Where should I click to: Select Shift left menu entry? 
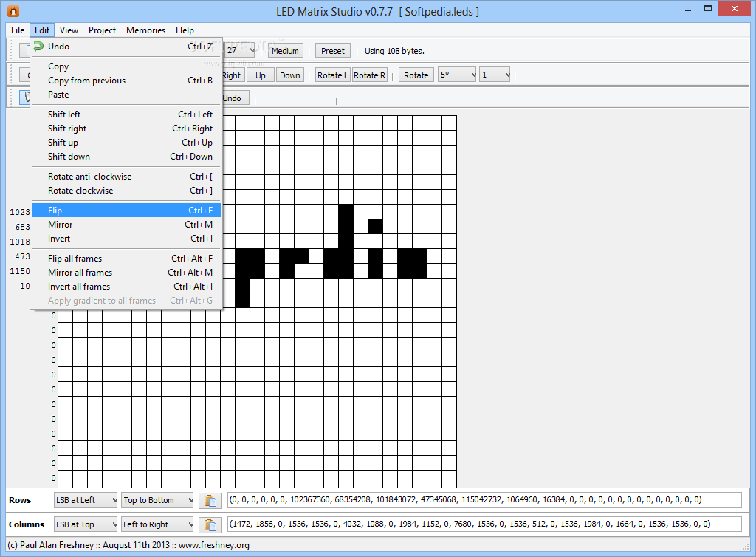(126, 115)
